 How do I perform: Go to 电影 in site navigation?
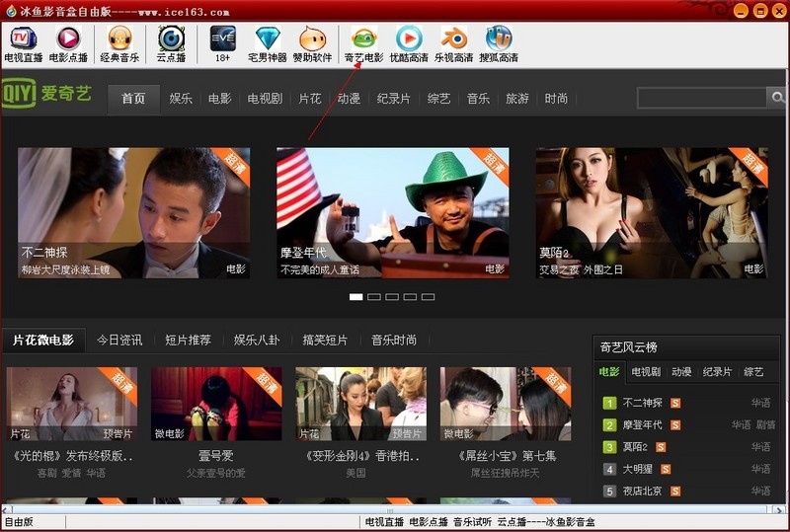(219, 99)
